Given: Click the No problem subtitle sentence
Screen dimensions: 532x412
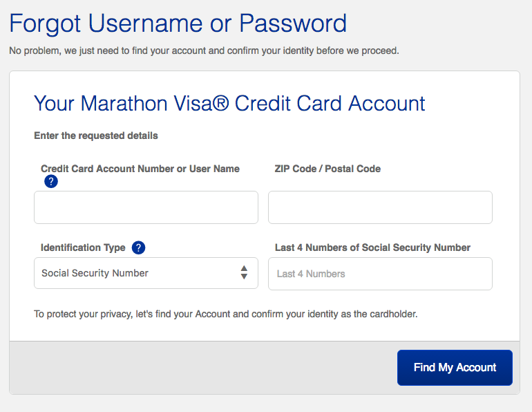Looking at the screenshot, I should pos(204,50).
